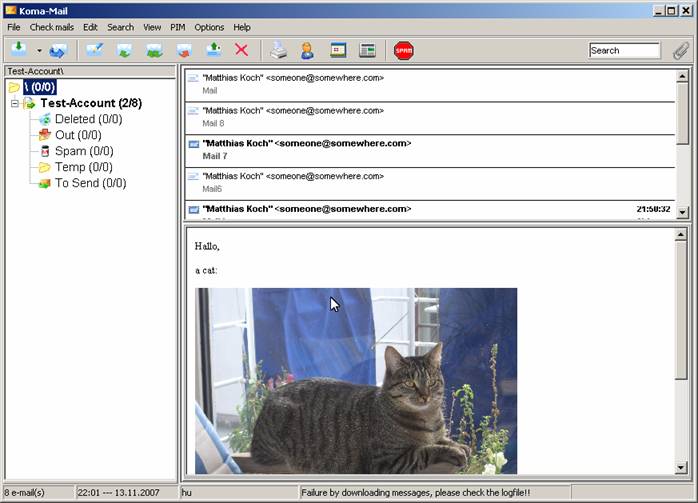Open the address book person icon
698x503 pixels.
(x=308, y=50)
